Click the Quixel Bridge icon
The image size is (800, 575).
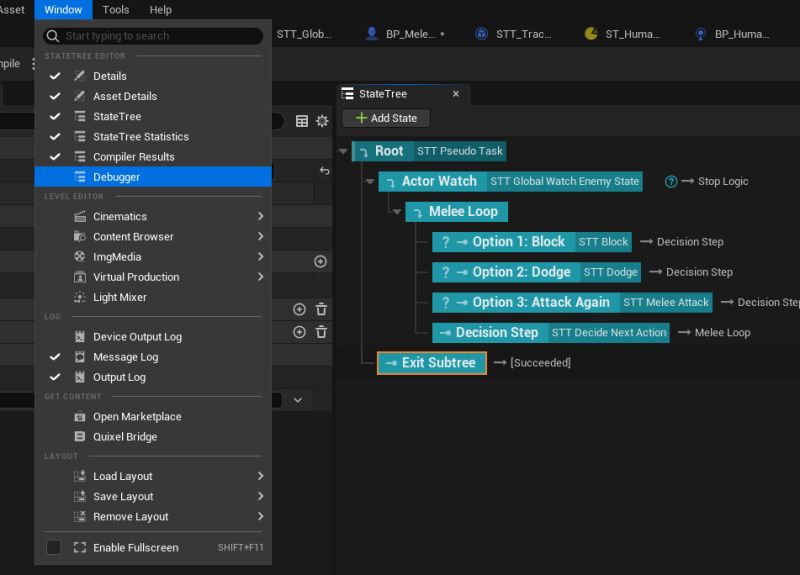(x=80, y=437)
